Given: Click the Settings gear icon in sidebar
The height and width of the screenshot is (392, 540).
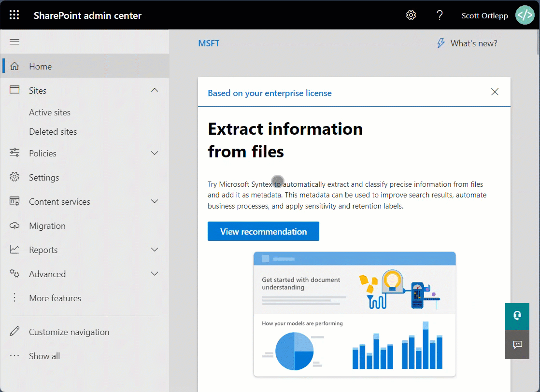Looking at the screenshot, I should point(14,177).
